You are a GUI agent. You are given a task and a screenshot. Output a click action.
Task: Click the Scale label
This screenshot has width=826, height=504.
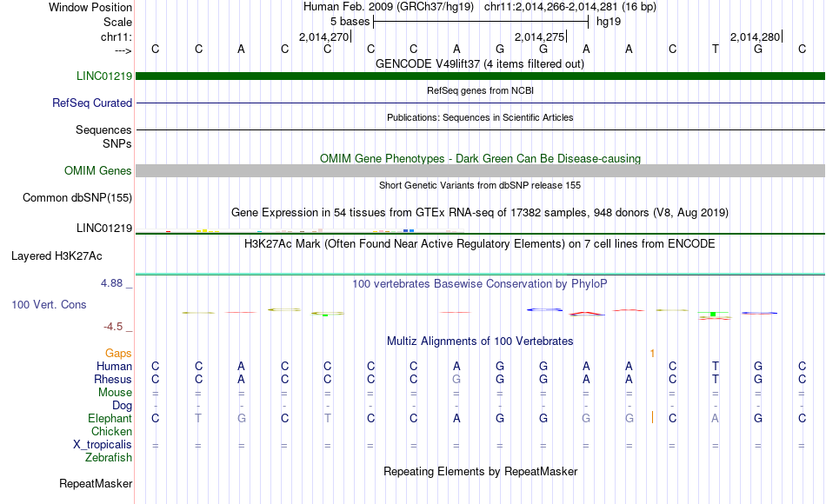[117, 22]
